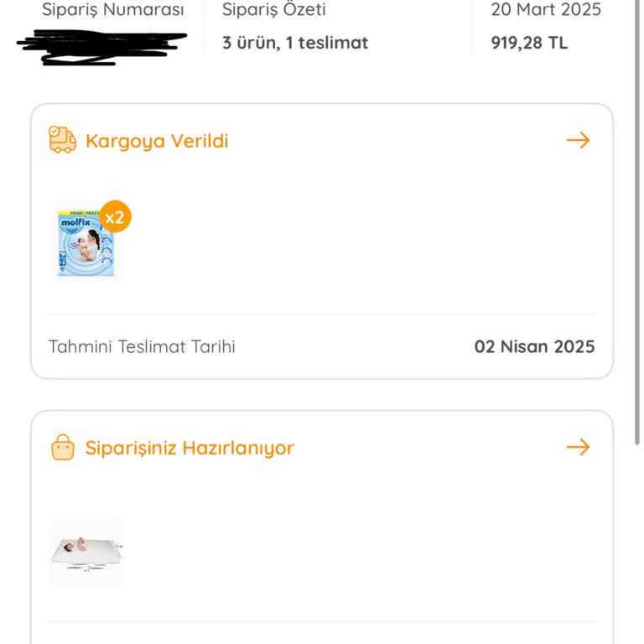Select the Siparişiniz Hazırlanıyor heading
This screenshot has width=644, height=644.
click(x=190, y=448)
